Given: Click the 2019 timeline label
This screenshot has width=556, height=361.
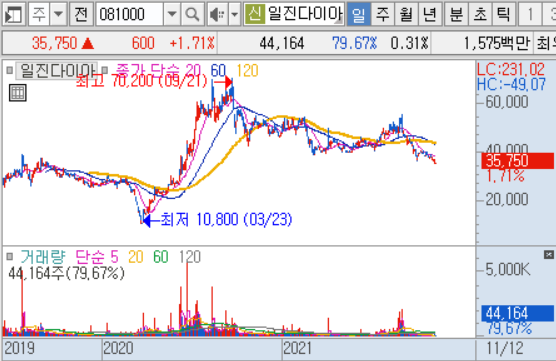Looking at the screenshot, I should tap(20, 348).
